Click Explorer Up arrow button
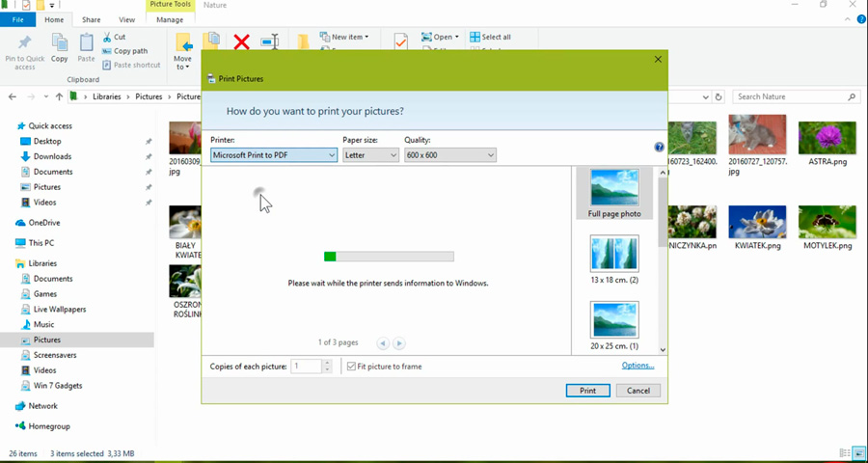Viewport: 868px width, 463px height. (x=59, y=96)
